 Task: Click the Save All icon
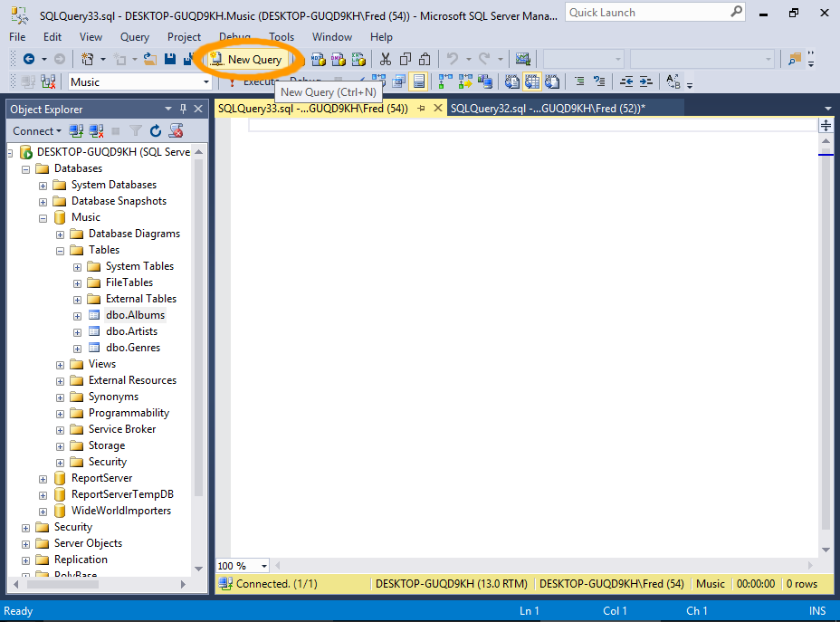pyautogui.click(x=186, y=59)
